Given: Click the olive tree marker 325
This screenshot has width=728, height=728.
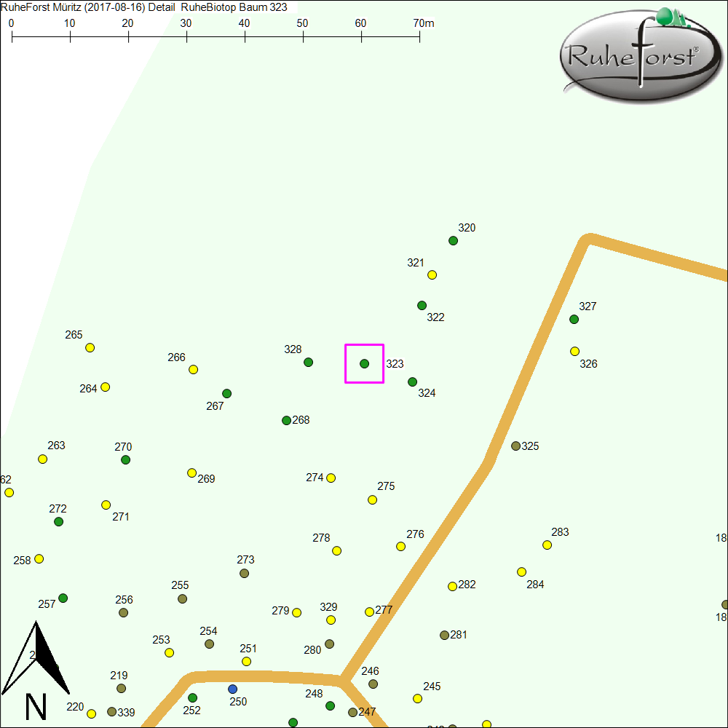Looking at the screenshot, I should click(x=515, y=446).
